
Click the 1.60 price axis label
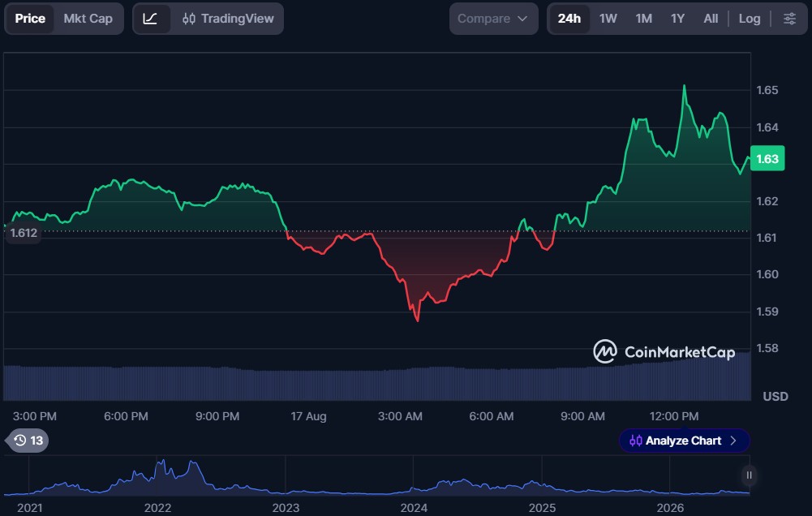pos(767,274)
